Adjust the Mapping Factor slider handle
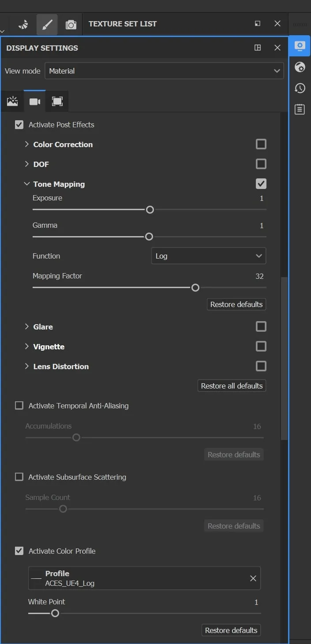Image resolution: width=311 pixels, height=644 pixels. (195, 288)
